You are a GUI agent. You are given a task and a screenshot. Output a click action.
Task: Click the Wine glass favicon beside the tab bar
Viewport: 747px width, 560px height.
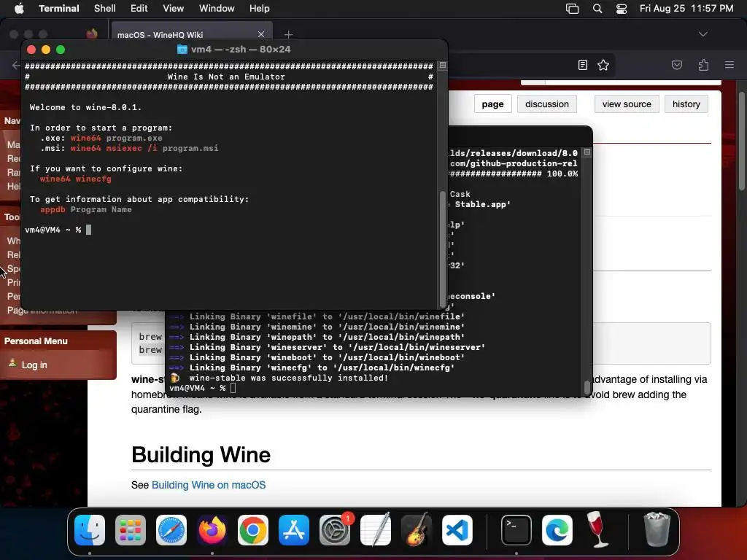point(92,34)
